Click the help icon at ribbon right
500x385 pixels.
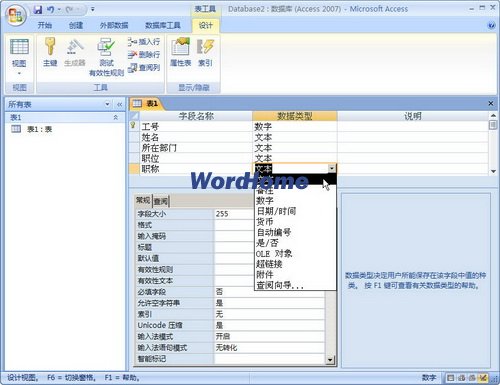click(x=491, y=26)
